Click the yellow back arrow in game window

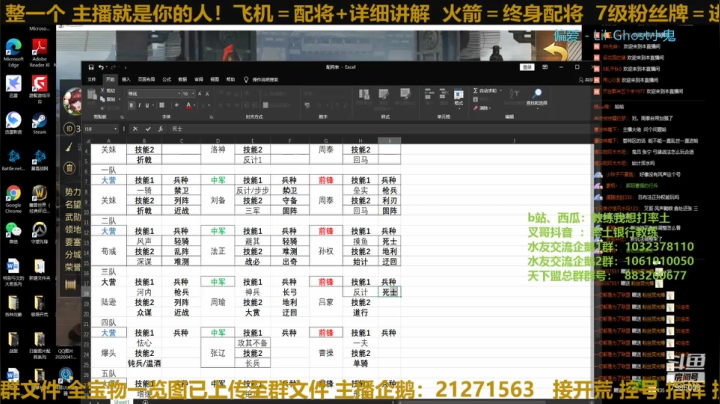[x=556, y=51]
